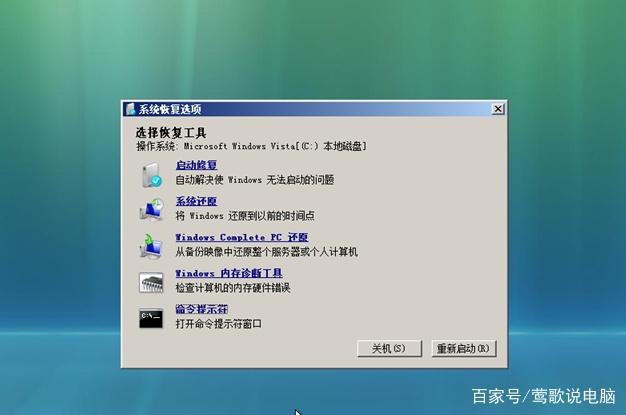Open the 启动修复 link
This screenshot has height=415, width=626.
pyautogui.click(x=196, y=165)
